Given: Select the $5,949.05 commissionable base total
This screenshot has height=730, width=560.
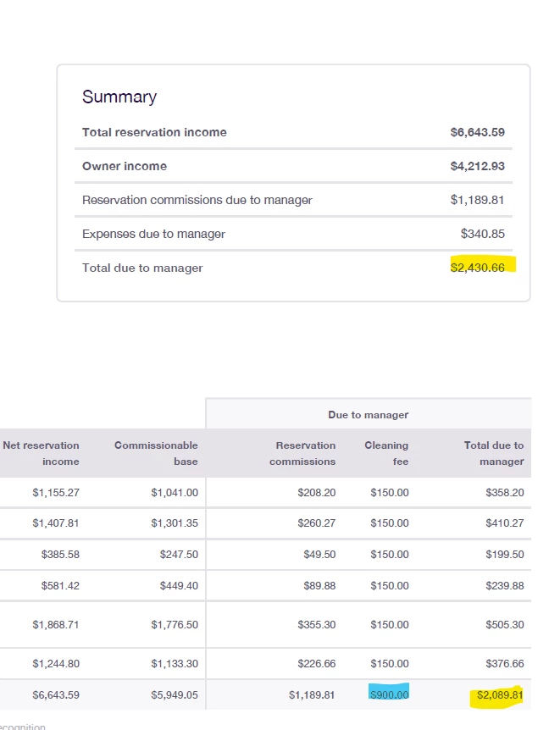Looking at the screenshot, I should pos(175,694).
